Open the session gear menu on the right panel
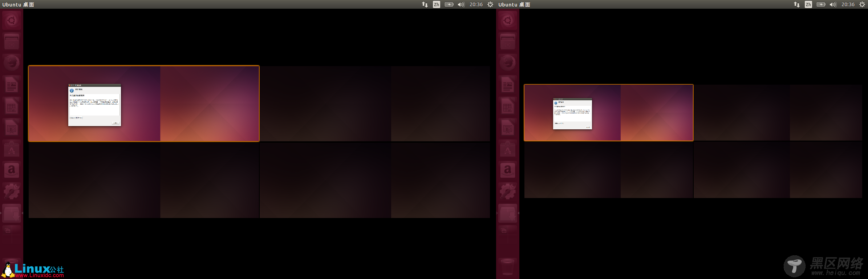The image size is (868, 279). click(862, 4)
